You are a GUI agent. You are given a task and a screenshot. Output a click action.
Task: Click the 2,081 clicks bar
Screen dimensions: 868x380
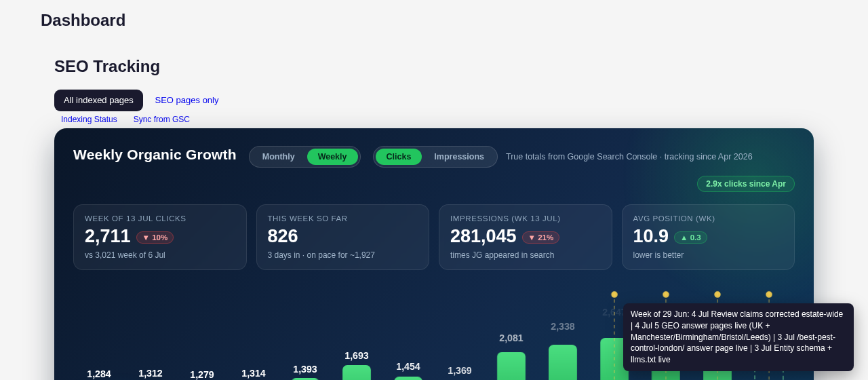click(511, 366)
